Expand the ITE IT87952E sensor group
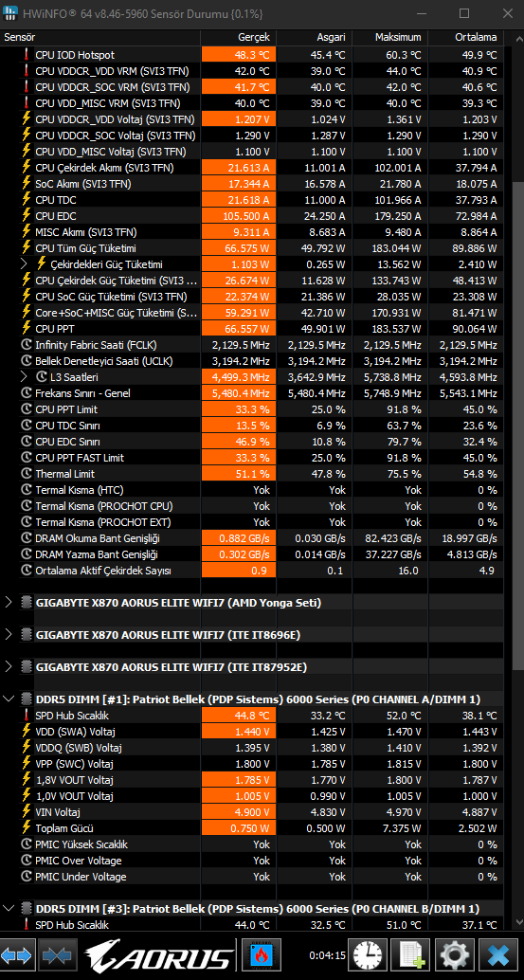 (9, 667)
